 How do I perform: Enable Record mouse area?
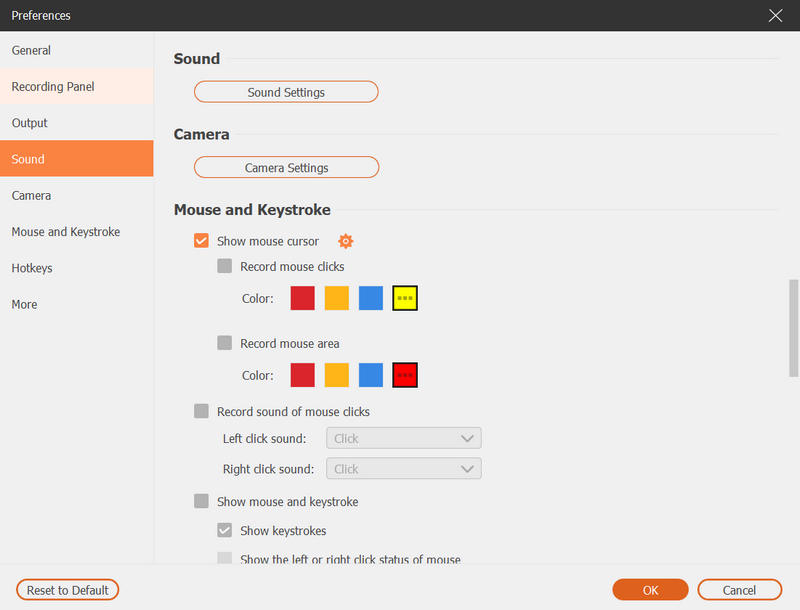[x=225, y=343]
